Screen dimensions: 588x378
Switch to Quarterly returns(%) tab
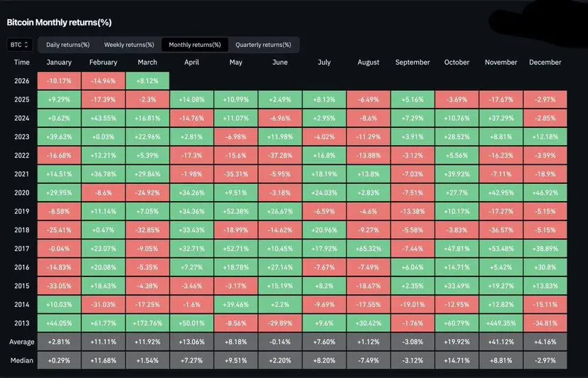263,45
